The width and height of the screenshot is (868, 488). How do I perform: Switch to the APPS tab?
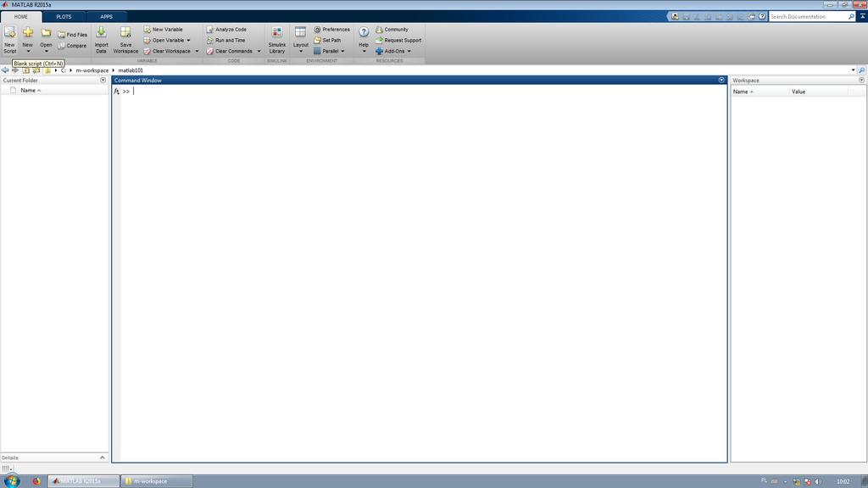106,17
